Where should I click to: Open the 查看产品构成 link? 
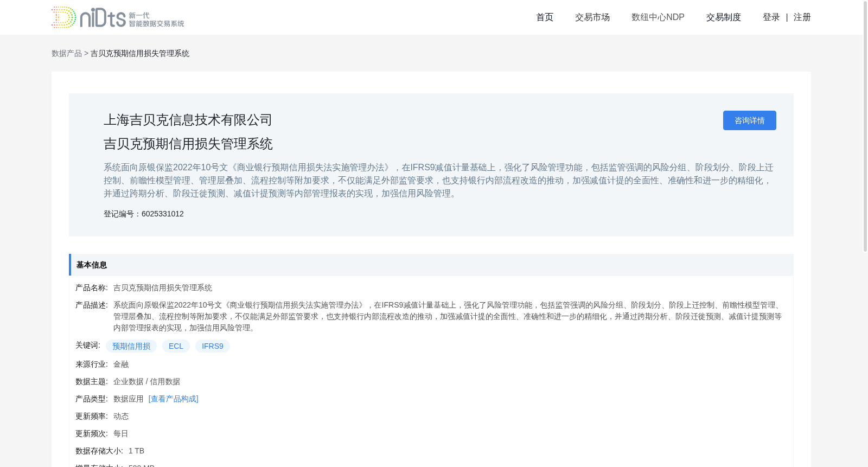point(174,399)
